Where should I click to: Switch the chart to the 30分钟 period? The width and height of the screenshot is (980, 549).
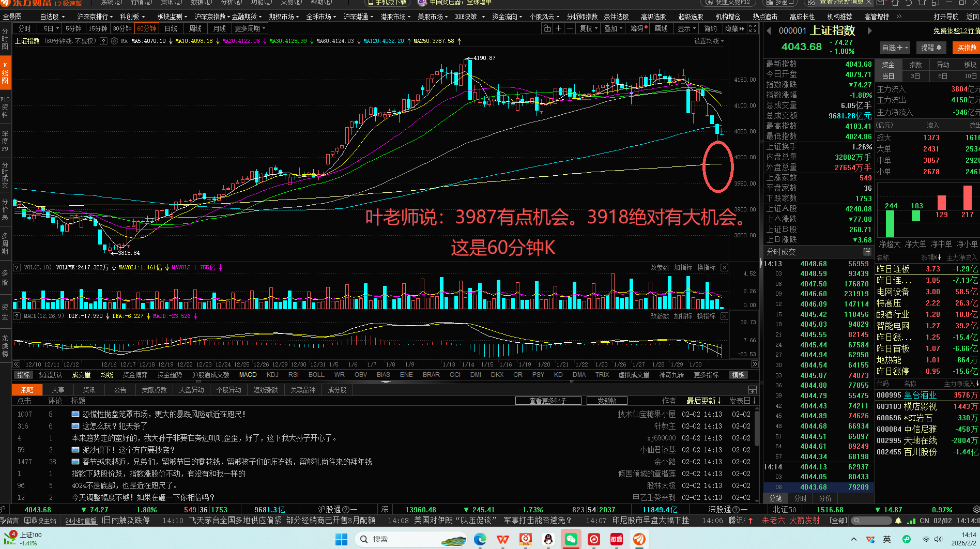[122, 28]
